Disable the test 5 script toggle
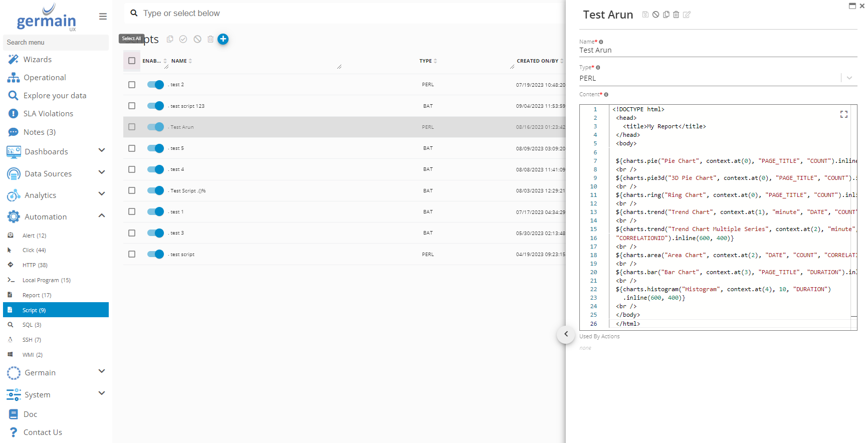 pos(155,148)
